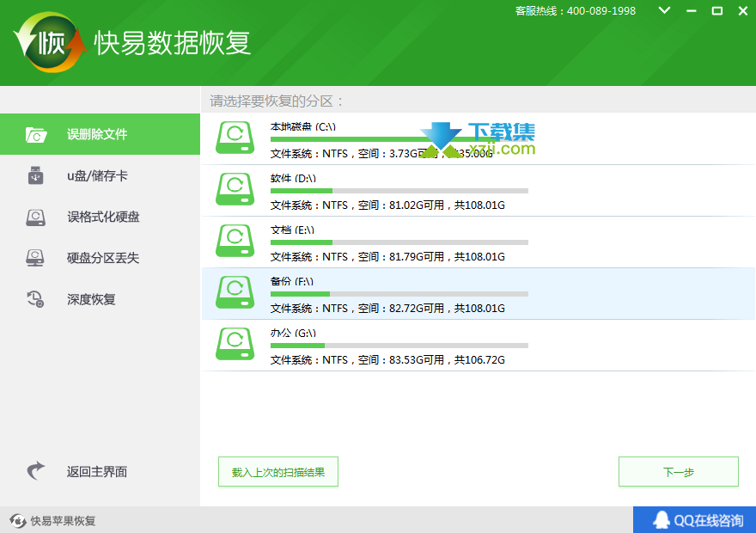Choose 误格式化硬盘 recovery mode

coord(100,217)
